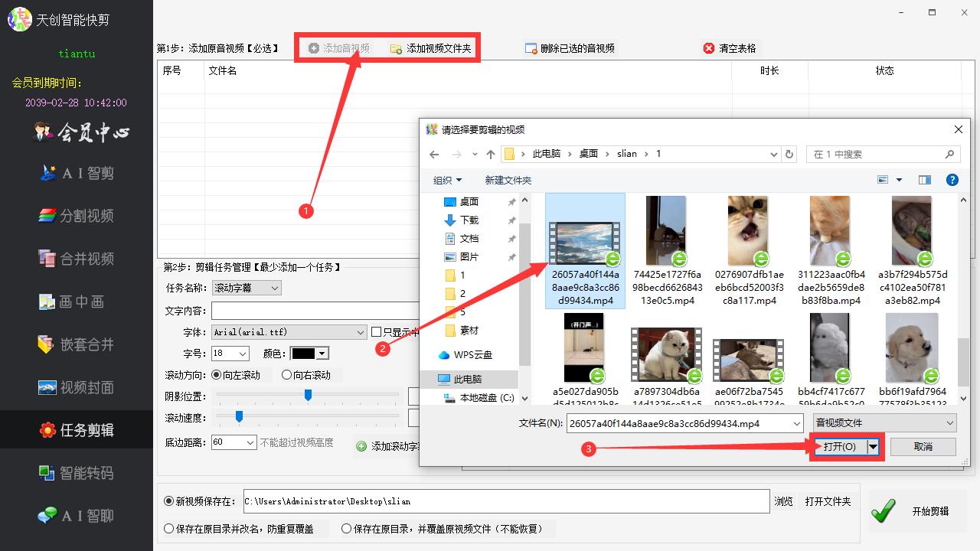Open the blue help question icon
The width and height of the screenshot is (980, 551).
point(952,180)
